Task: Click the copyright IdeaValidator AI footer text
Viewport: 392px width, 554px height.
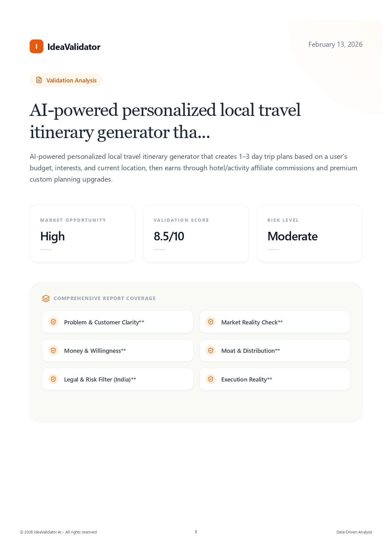Action: [58, 532]
